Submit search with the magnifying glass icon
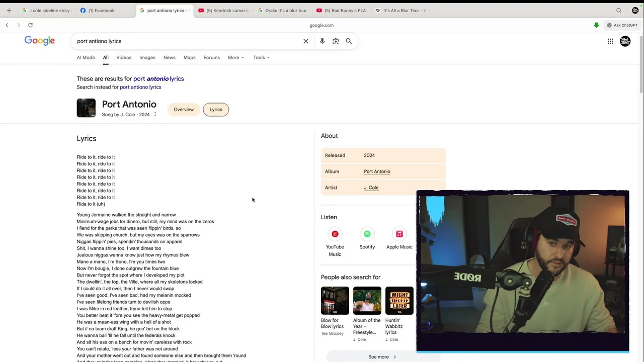This screenshot has width=644, height=362. click(349, 41)
